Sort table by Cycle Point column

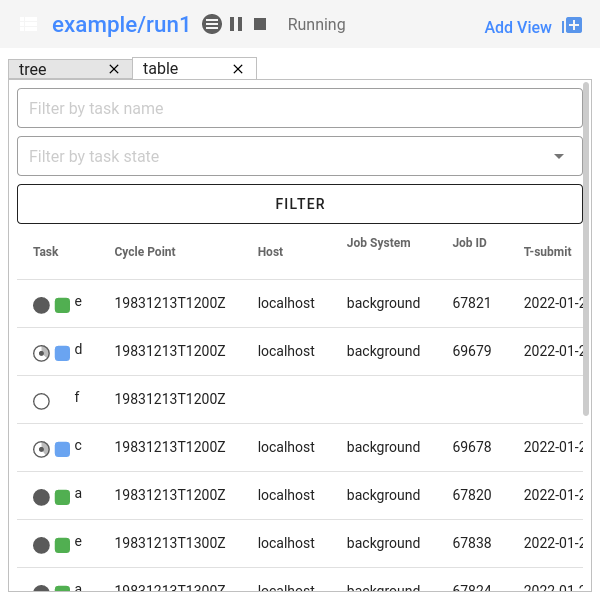145,252
